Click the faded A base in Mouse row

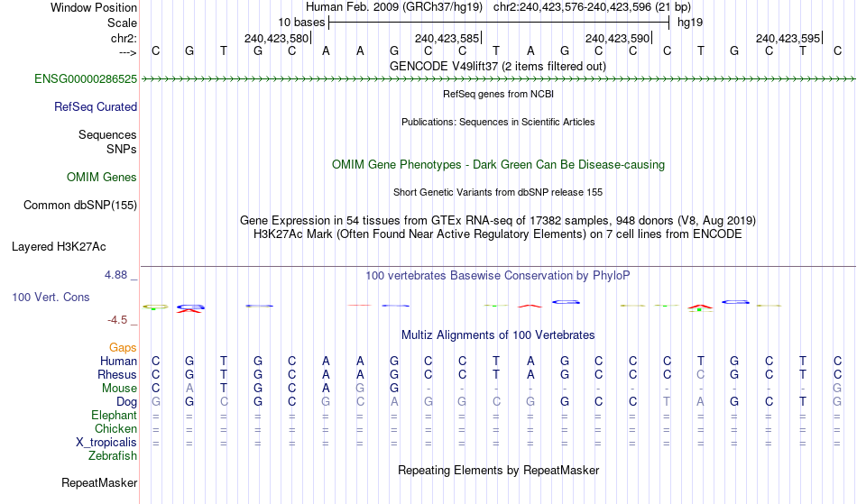tap(189, 389)
